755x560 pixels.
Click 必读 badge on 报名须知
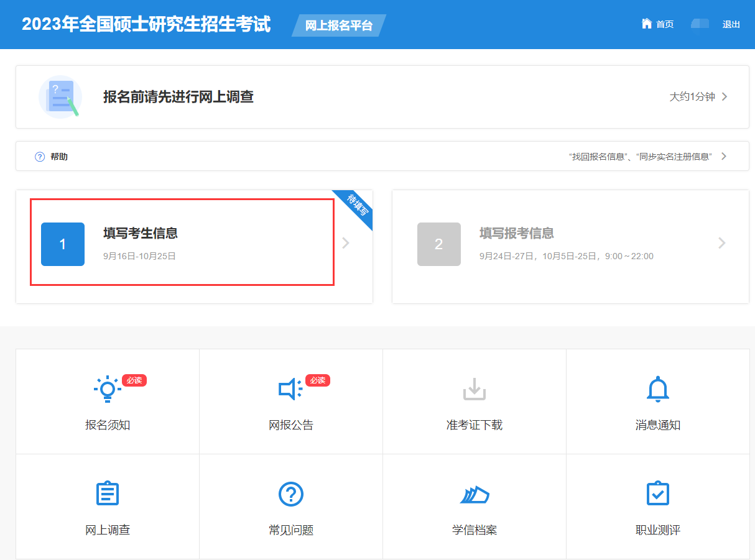tap(134, 380)
